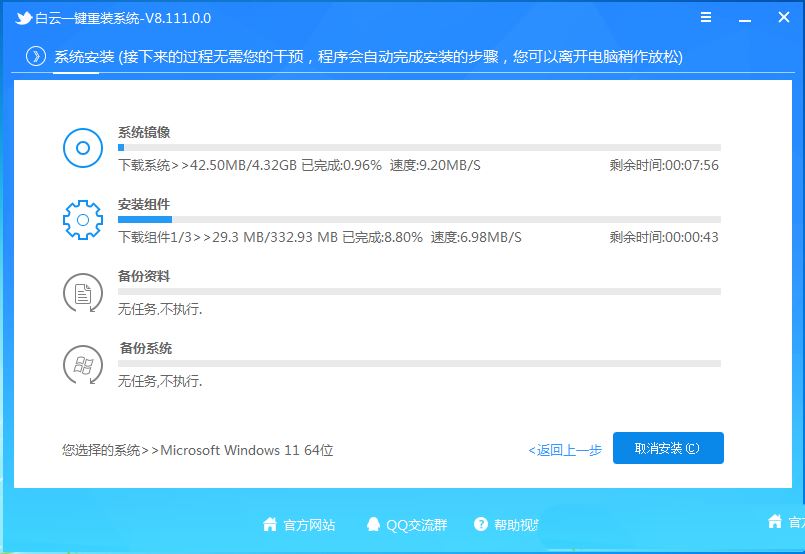Image resolution: width=805 pixels, height=554 pixels.
Task: Minimize the reinstall tool window
Action: point(745,21)
